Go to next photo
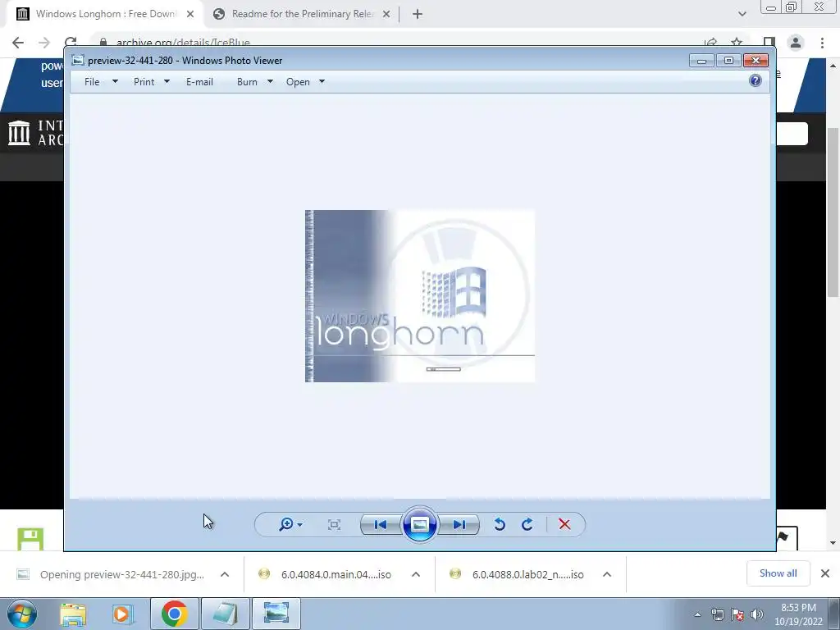 (x=459, y=524)
